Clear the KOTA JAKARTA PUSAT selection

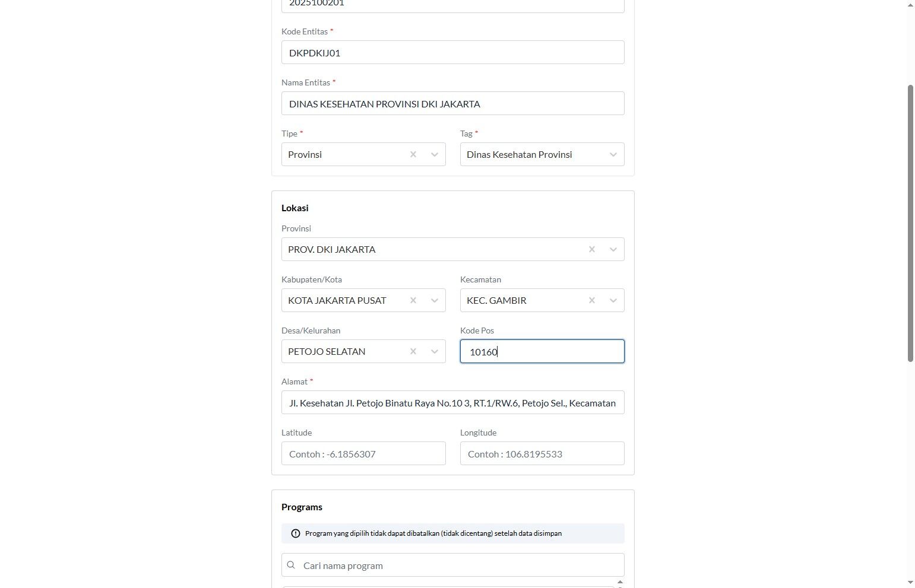pos(413,300)
